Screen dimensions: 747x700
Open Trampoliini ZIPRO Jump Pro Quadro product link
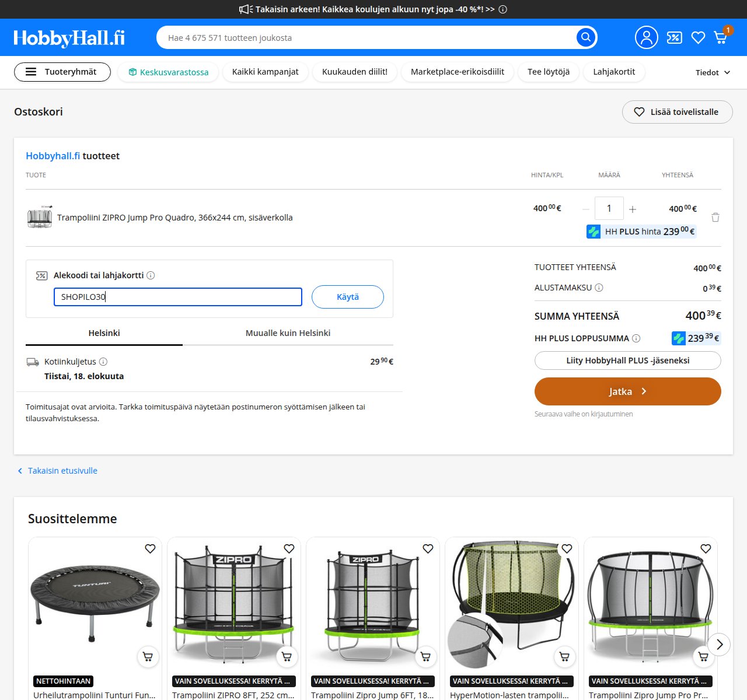175,218
